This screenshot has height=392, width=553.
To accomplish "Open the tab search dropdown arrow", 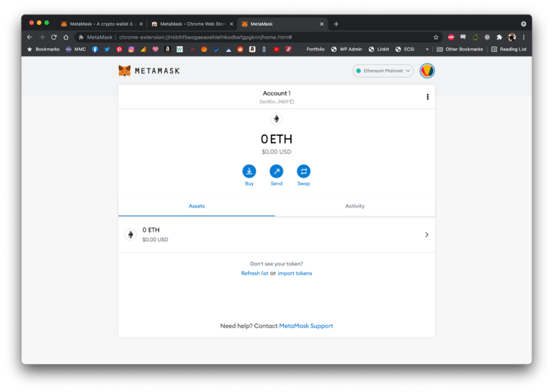I will [x=523, y=24].
